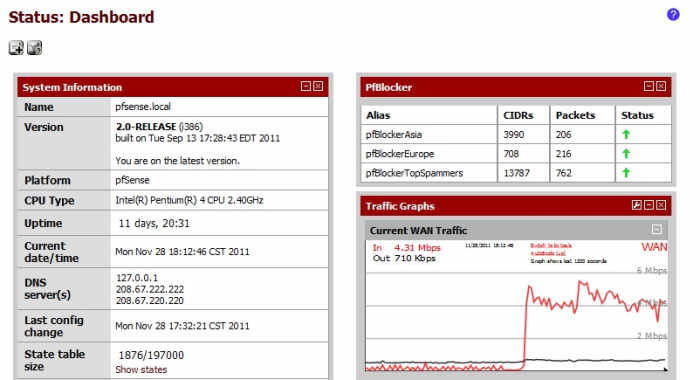
Task: Click the state table value 1876/197000
Action: (x=151, y=355)
